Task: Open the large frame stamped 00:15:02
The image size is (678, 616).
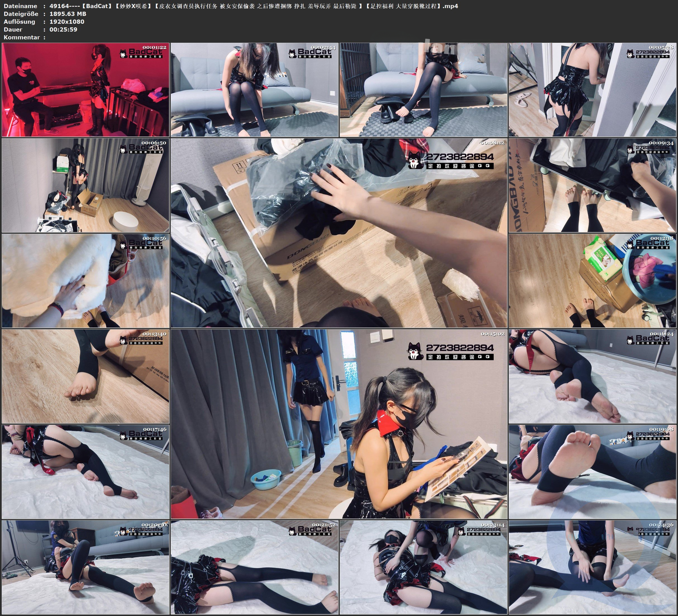Action: [x=339, y=424]
